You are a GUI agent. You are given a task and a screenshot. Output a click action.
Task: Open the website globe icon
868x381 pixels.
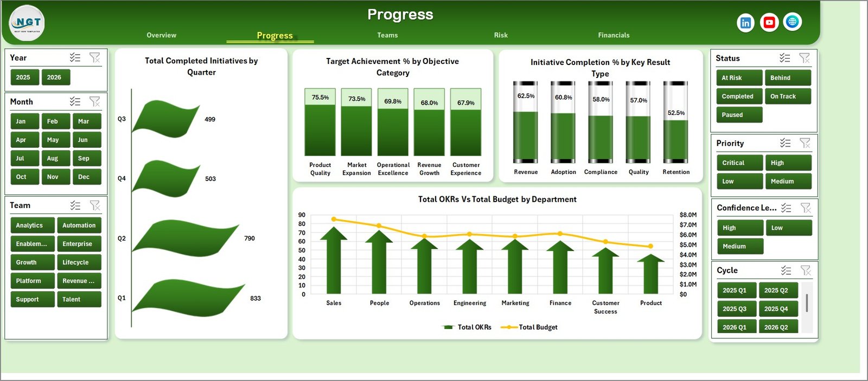coord(793,22)
